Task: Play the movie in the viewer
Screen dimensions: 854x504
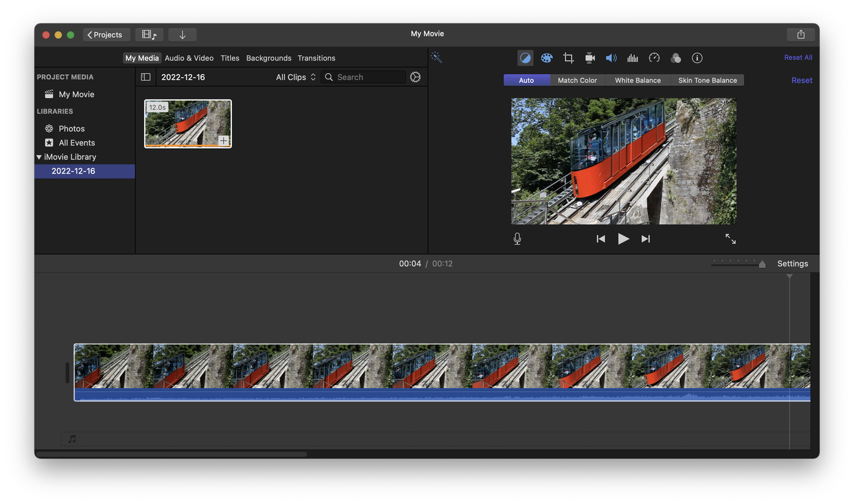Action: [623, 239]
